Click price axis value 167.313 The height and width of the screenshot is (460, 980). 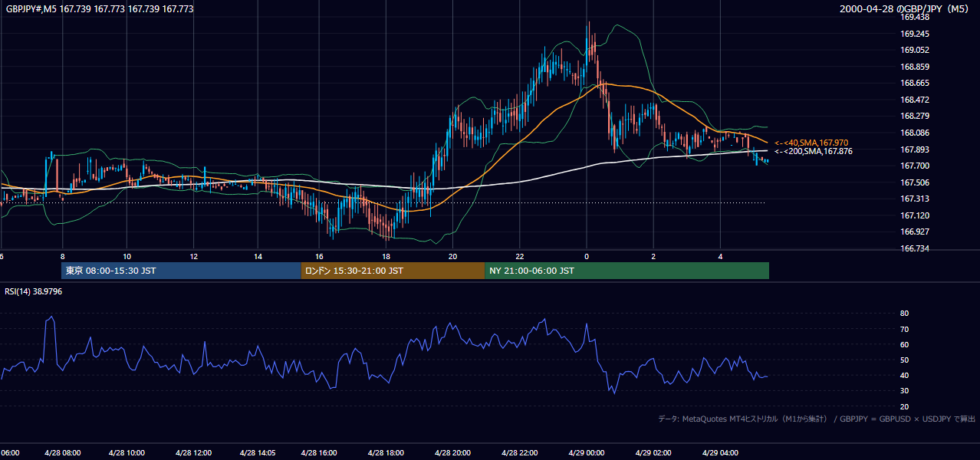point(915,199)
